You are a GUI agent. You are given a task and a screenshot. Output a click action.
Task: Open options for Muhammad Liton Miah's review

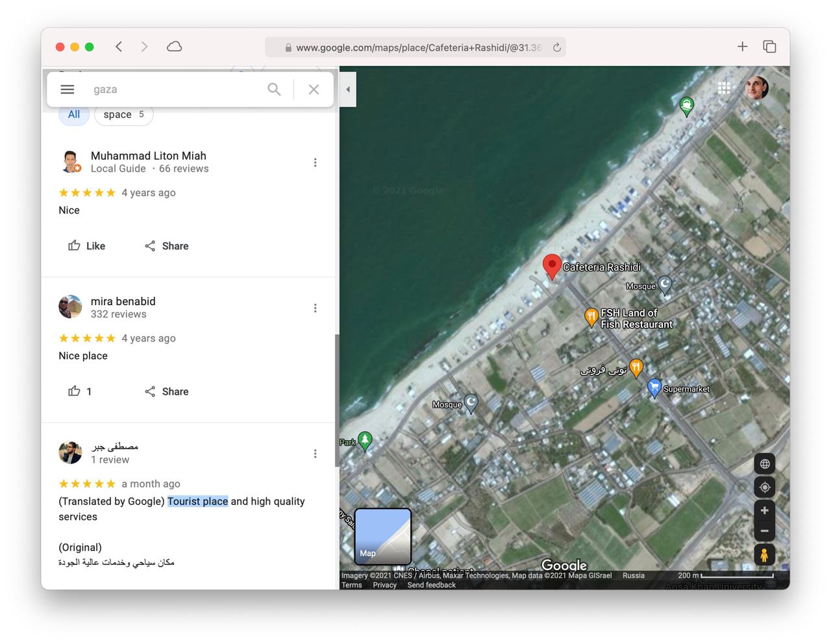(x=316, y=162)
